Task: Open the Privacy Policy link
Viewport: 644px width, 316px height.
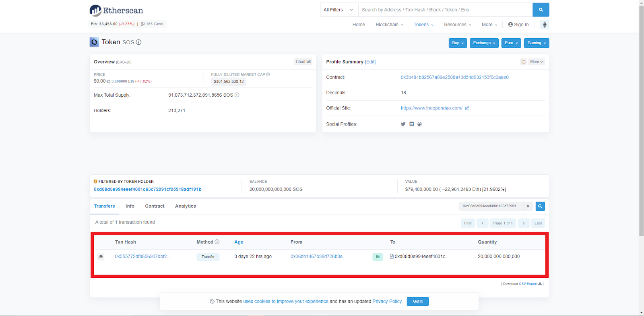Action: click(x=387, y=302)
